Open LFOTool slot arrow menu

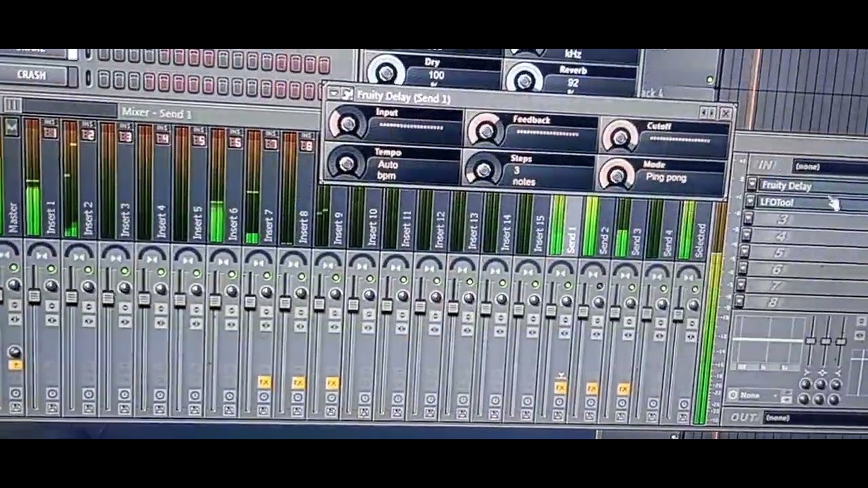click(749, 201)
